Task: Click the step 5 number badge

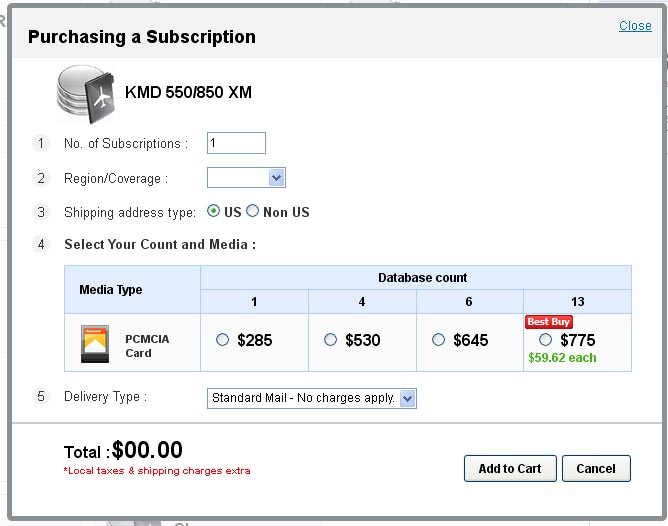Action: 41,397
